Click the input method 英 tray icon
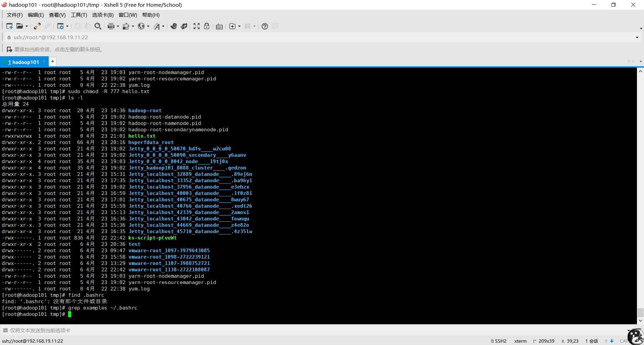The width and height of the screenshot is (644, 345). click(635, 336)
